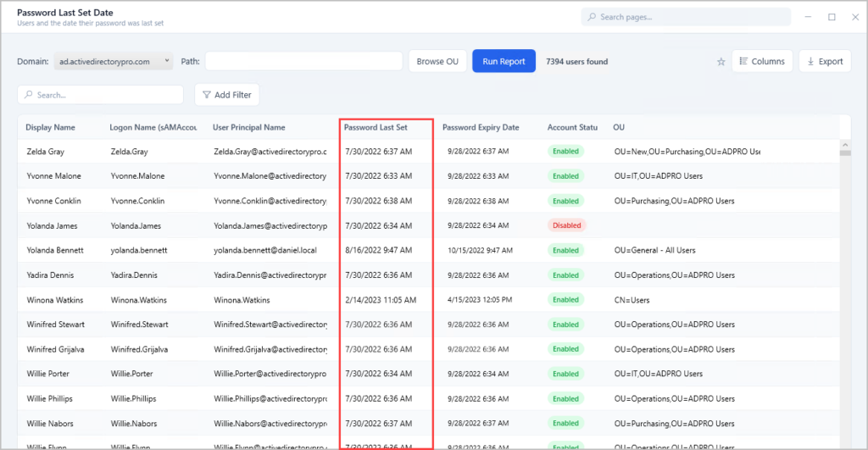Click Willie Nabors' 9/28/2022 6:37 AM expiry
868x450 pixels.
point(478,424)
